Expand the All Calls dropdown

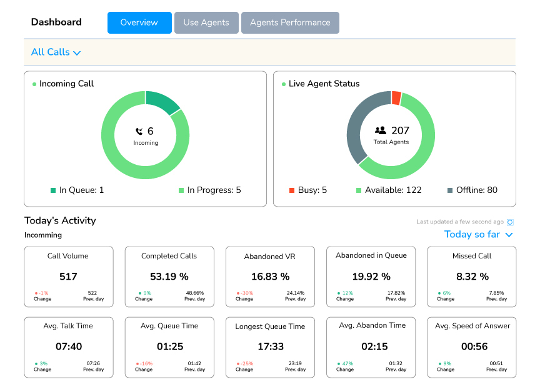click(x=56, y=52)
